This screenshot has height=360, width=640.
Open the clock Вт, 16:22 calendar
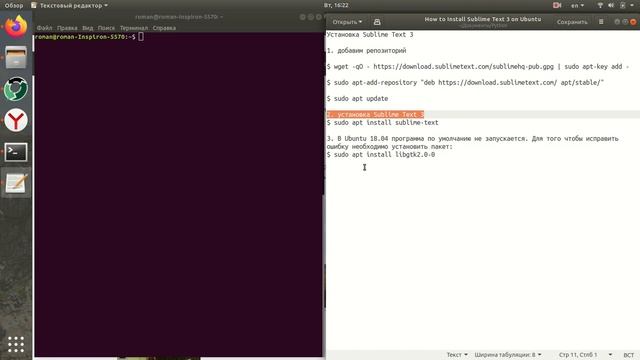(x=336, y=5)
